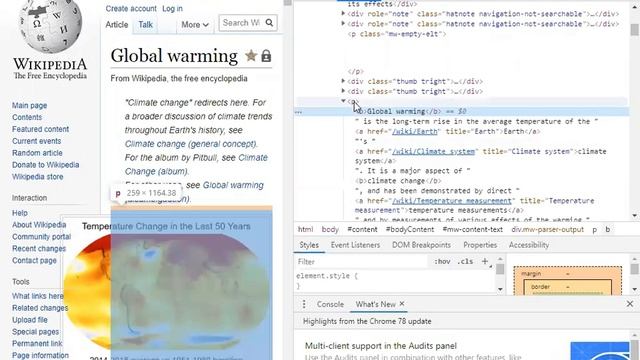640x360 pixels.
Task: Expand second hatnote div node
Action: coord(343,24)
